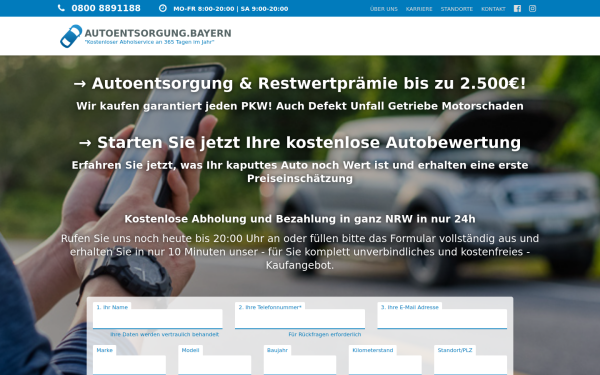
Task: Click the AUTOENTSORGUNG.BAYERN site title
Action: click(158, 33)
